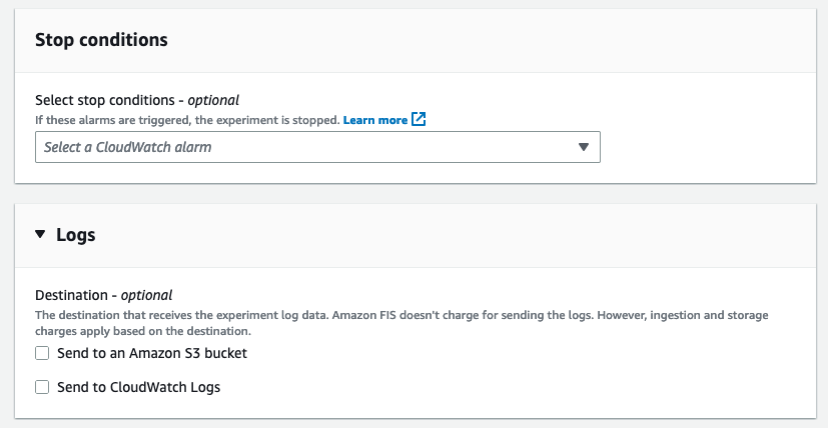Click the external link icon beside Learn more
This screenshot has height=428, width=828.
[419, 120]
